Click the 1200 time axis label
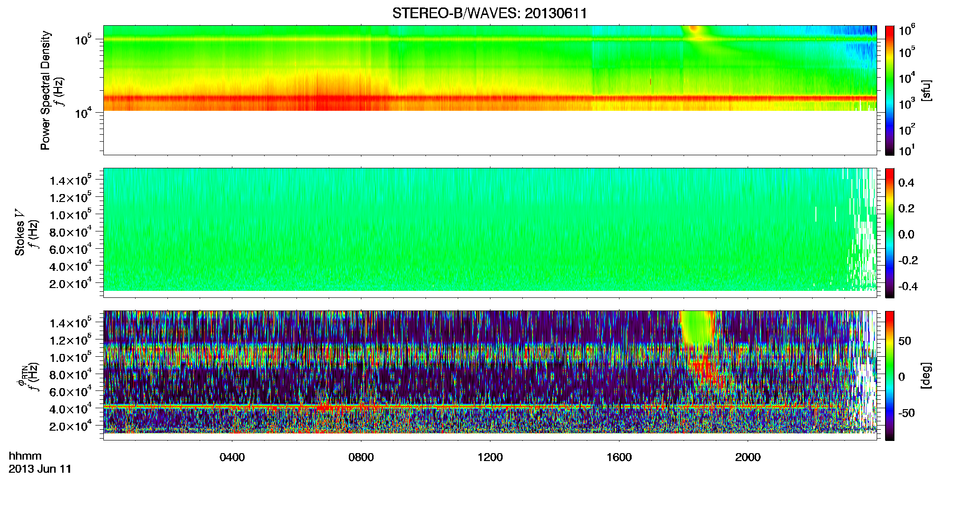The width and height of the screenshot is (980, 505). pyautogui.click(x=490, y=457)
